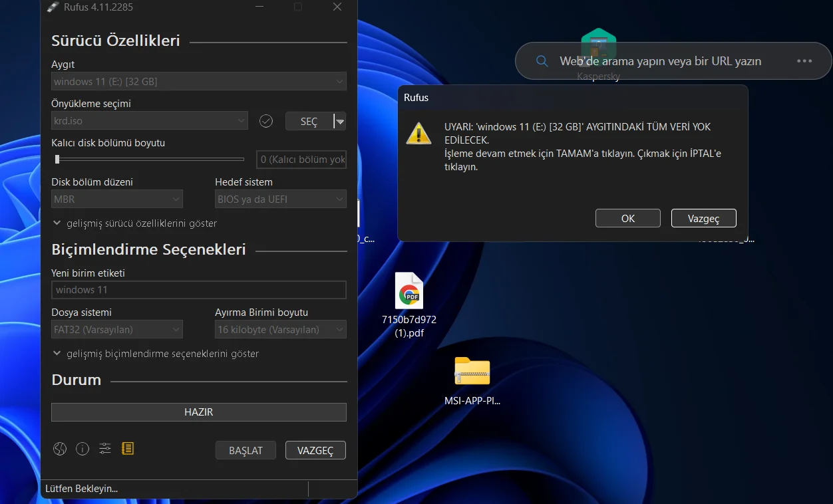This screenshot has width=833, height=504.
Task: Click the BAŞLAT button
Action: tap(246, 450)
